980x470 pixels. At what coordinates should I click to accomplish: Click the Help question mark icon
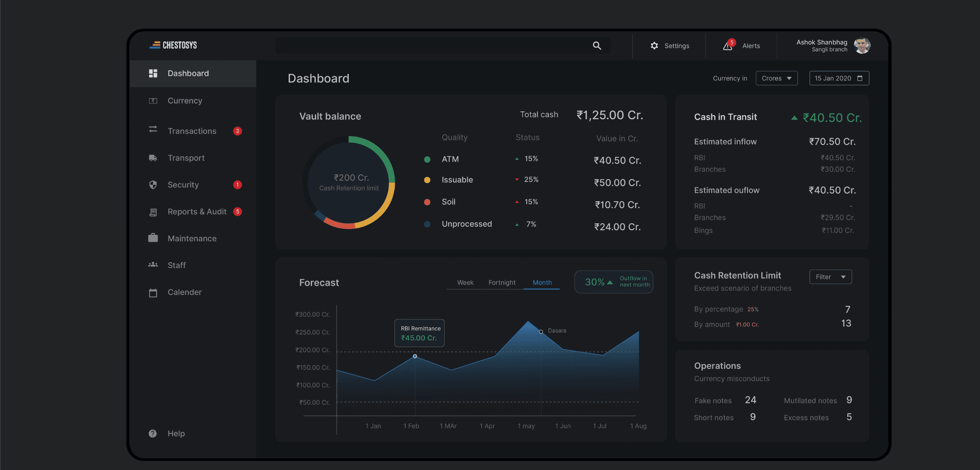153,433
